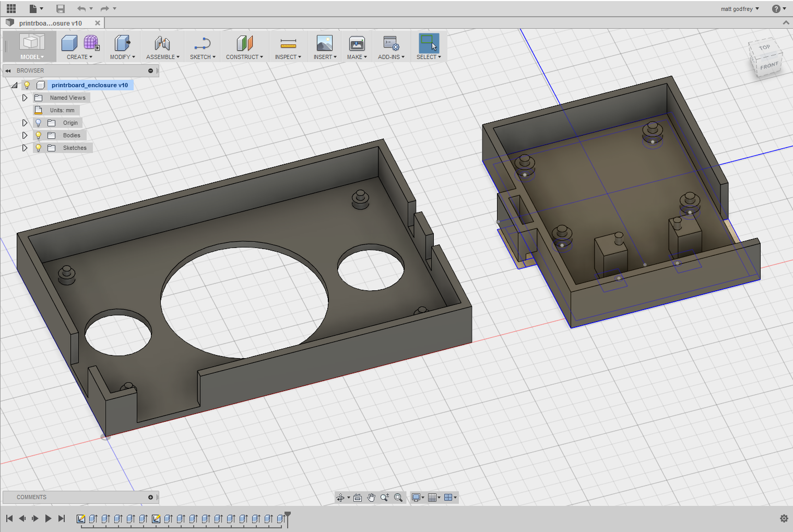The image size is (793, 532).
Task: Expand the Bodies folder in the browser
Action: pyautogui.click(x=25, y=135)
